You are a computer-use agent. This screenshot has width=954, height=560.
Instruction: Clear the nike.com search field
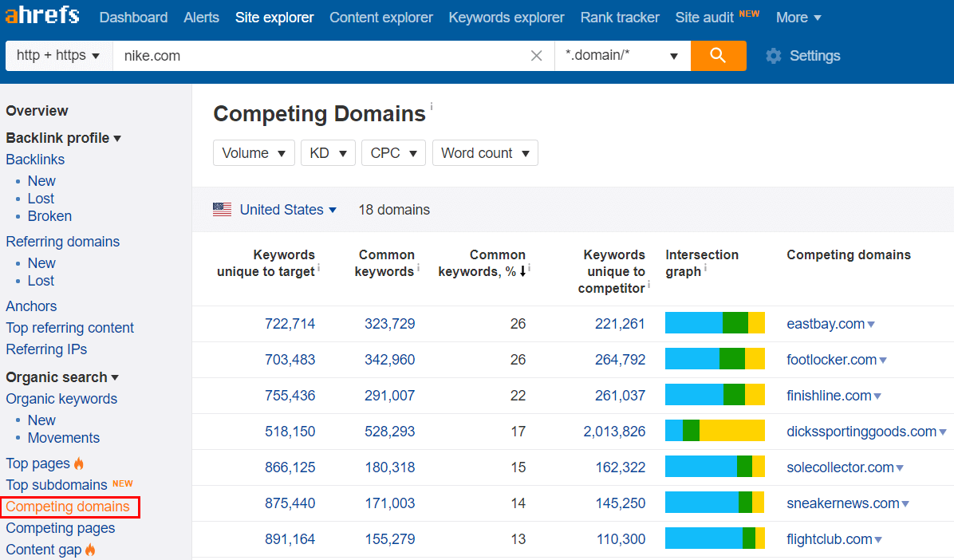tap(537, 56)
